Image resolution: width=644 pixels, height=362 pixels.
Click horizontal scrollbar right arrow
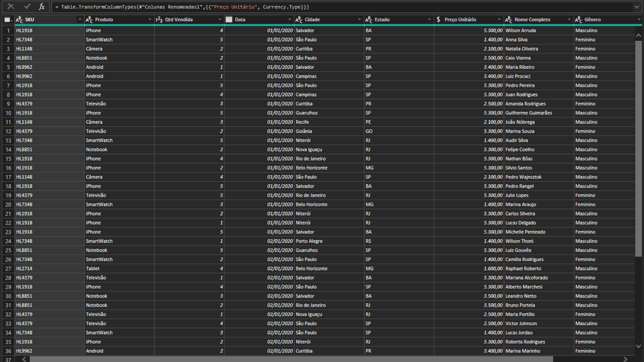[x=625, y=359]
